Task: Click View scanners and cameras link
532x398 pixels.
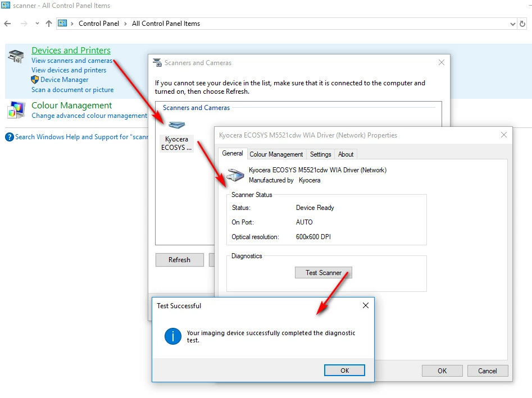Action: point(72,60)
